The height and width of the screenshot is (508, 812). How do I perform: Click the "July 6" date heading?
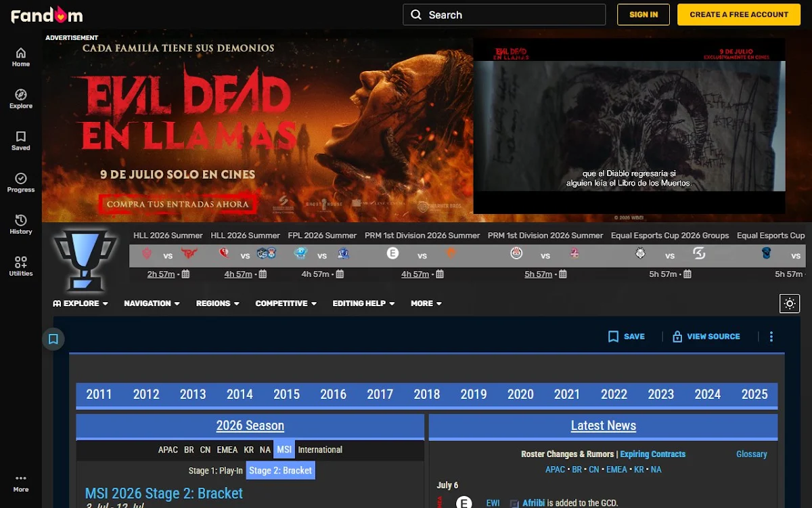448,485
